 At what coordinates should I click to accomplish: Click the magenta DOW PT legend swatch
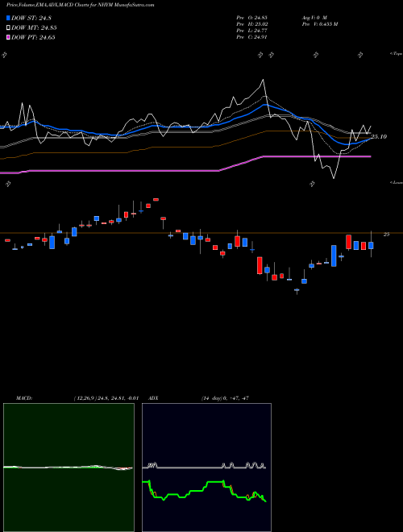9,37
